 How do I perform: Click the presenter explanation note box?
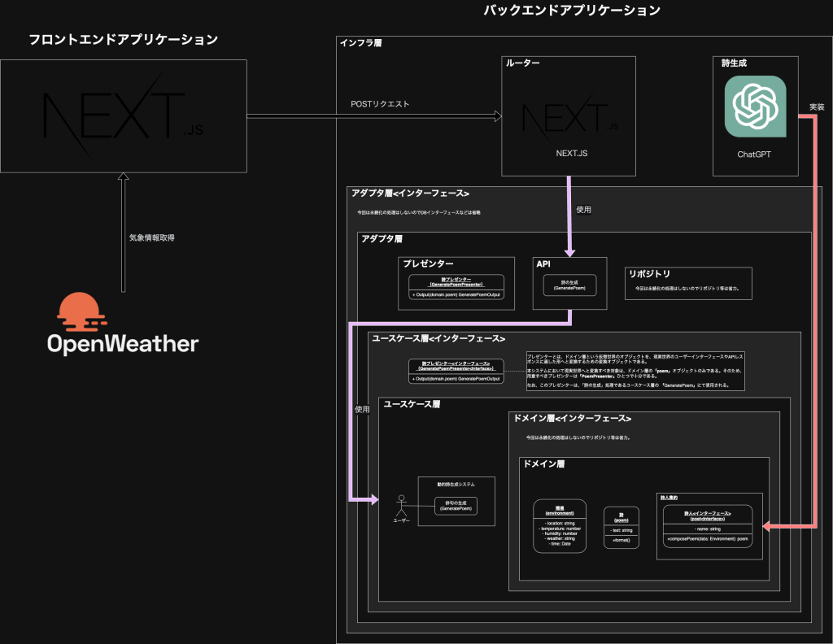tap(635, 371)
